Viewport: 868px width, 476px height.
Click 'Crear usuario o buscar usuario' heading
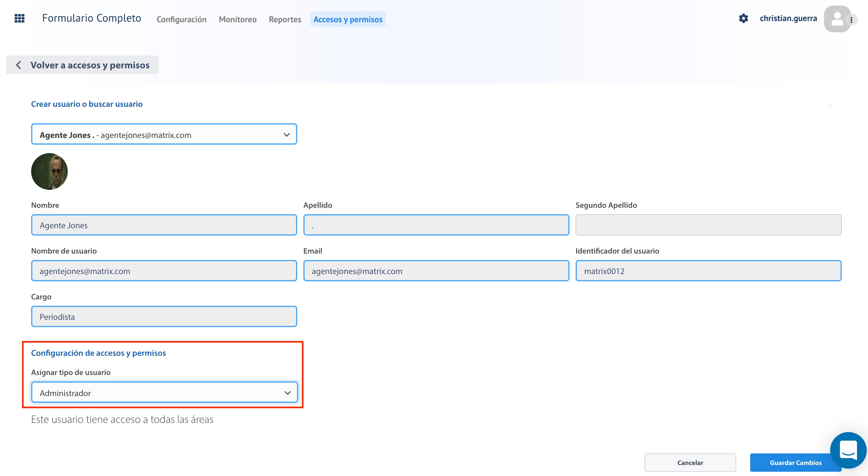[x=87, y=104]
